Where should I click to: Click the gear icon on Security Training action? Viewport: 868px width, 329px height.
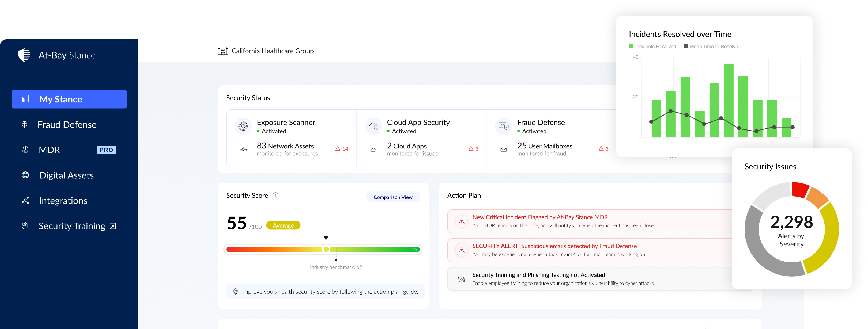point(461,279)
